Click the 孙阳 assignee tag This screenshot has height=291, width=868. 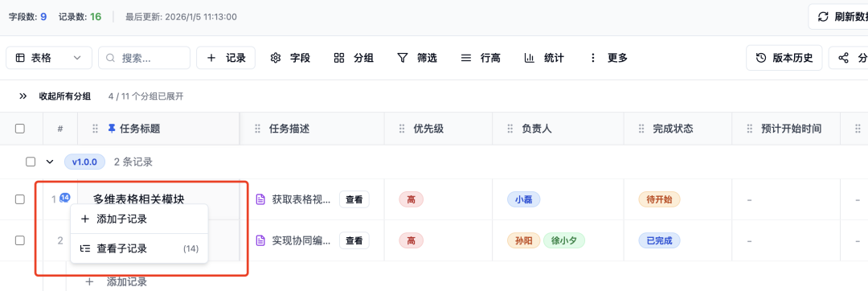click(x=524, y=240)
